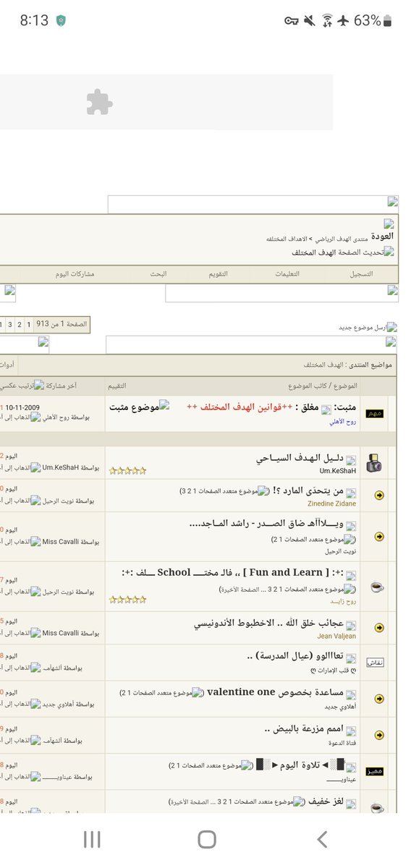Open the التعليمات menu item
411x868 pixels.
[x=287, y=274]
